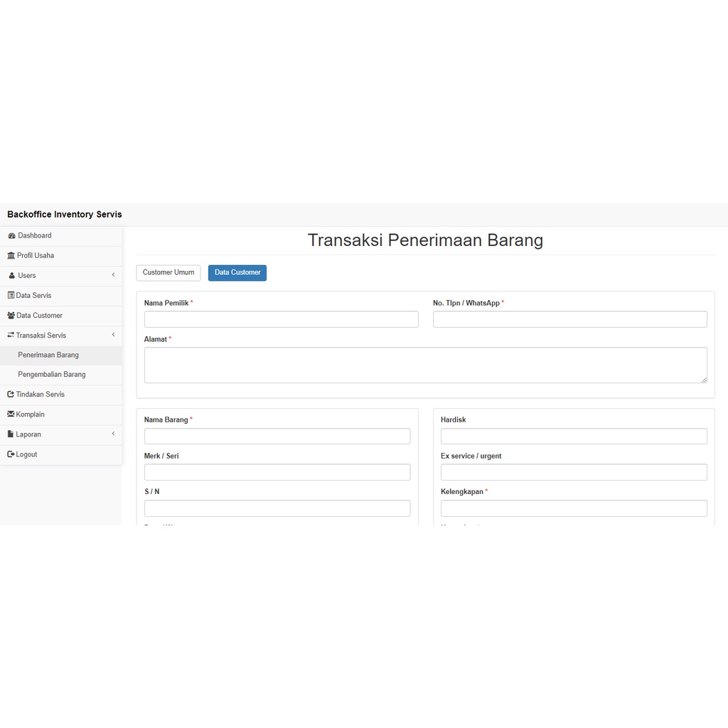The height and width of the screenshot is (728, 728).
Task: Open the Data Servis menu item
Action: (x=61, y=295)
